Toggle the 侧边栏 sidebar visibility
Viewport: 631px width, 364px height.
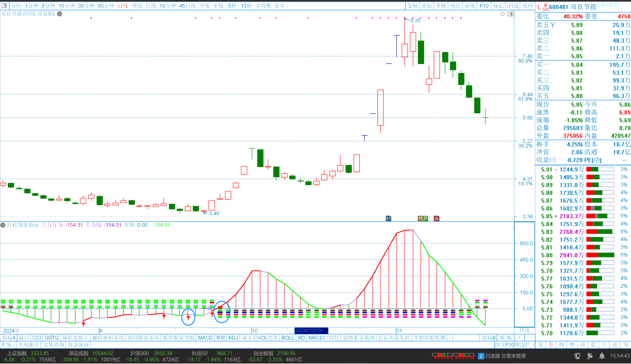pos(523,345)
